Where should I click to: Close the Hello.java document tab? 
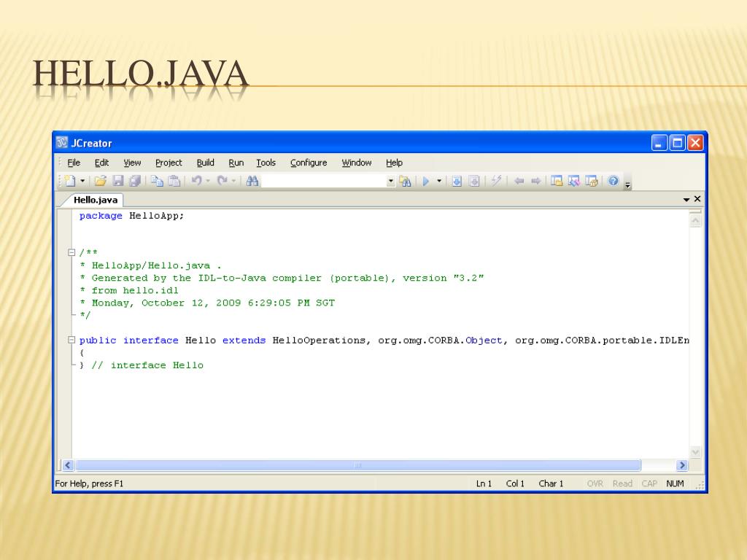pyautogui.click(x=697, y=199)
